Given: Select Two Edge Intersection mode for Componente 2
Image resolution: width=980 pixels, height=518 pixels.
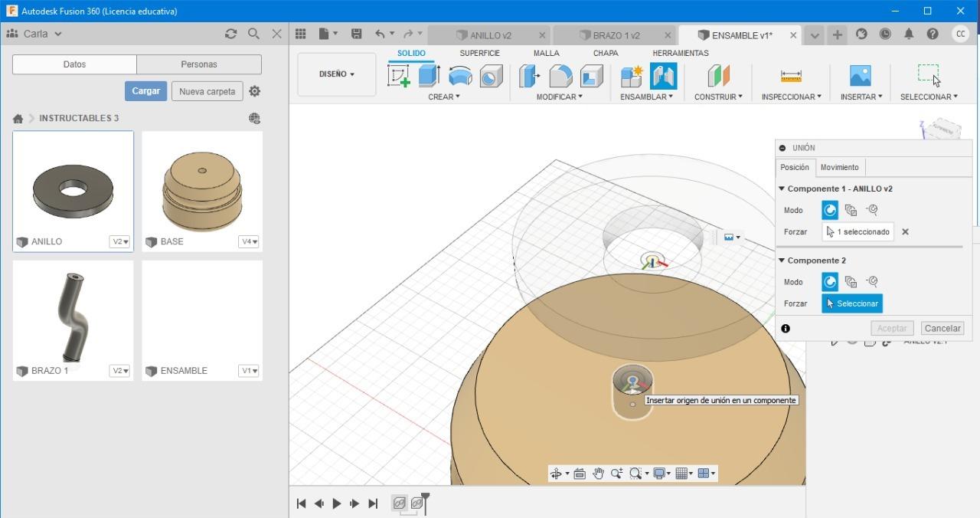Looking at the screenshot, I should point(871,282).
